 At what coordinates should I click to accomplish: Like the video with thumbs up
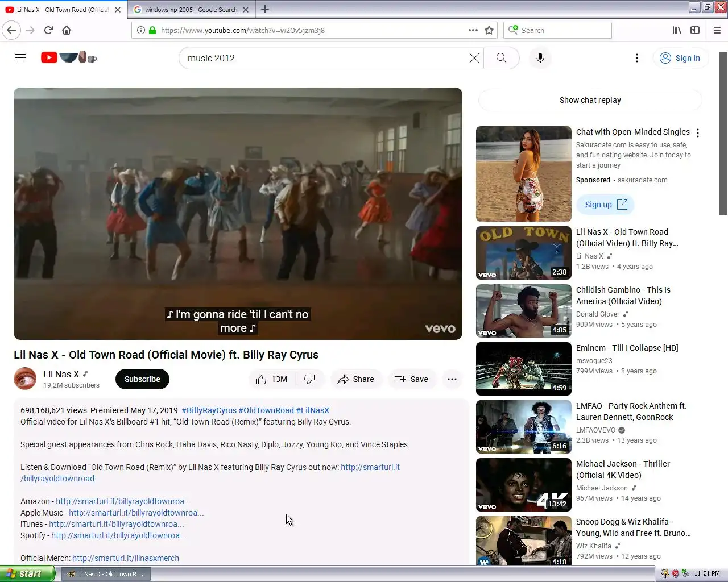click(x=272, y=379)
